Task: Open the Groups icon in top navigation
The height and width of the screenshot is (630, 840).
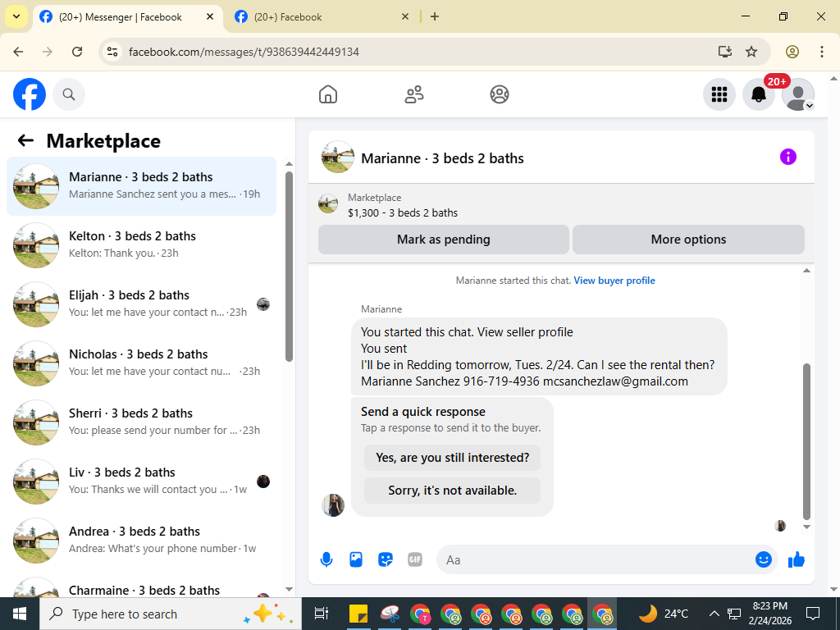Action: coord(500,94)
